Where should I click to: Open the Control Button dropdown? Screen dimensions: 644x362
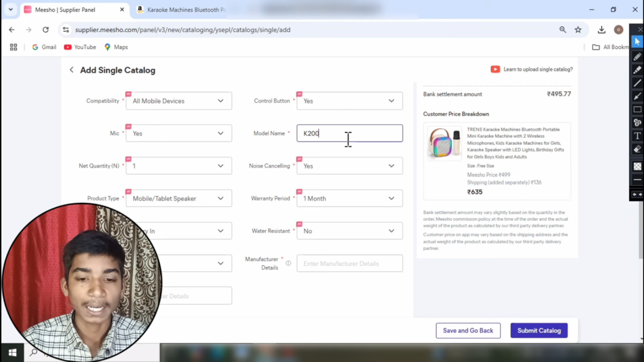click(x=350, y=101)
